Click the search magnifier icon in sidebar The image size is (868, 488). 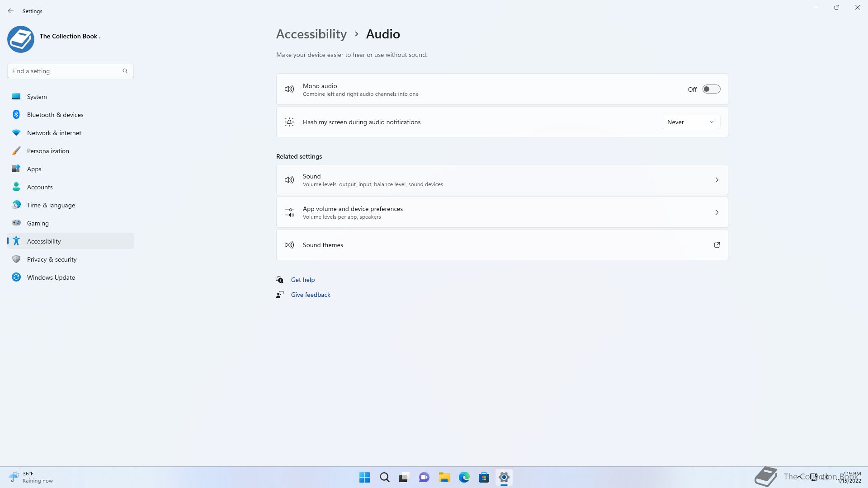125,71
